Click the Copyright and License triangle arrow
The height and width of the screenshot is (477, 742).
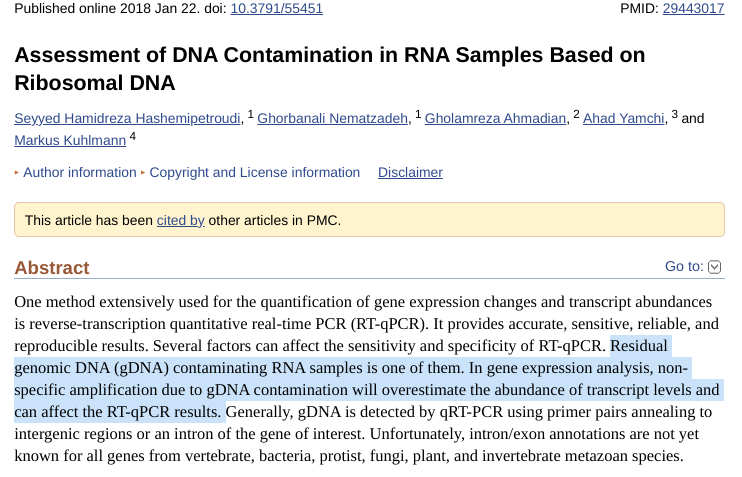pos(143,173)
